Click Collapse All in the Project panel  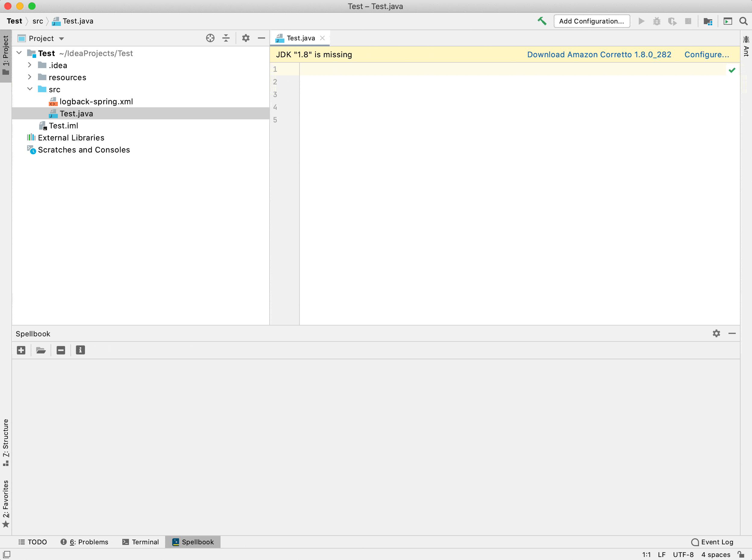coord(226,38)
